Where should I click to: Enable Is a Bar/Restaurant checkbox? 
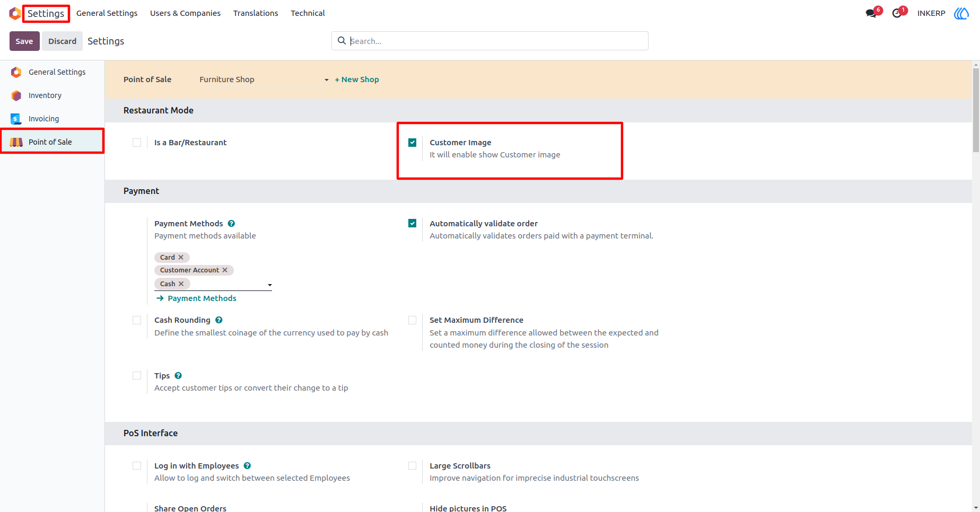coord(137,143)
